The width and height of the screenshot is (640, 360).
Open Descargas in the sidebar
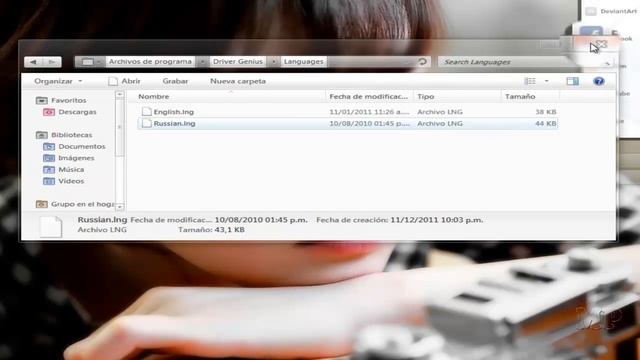(77, 112)
